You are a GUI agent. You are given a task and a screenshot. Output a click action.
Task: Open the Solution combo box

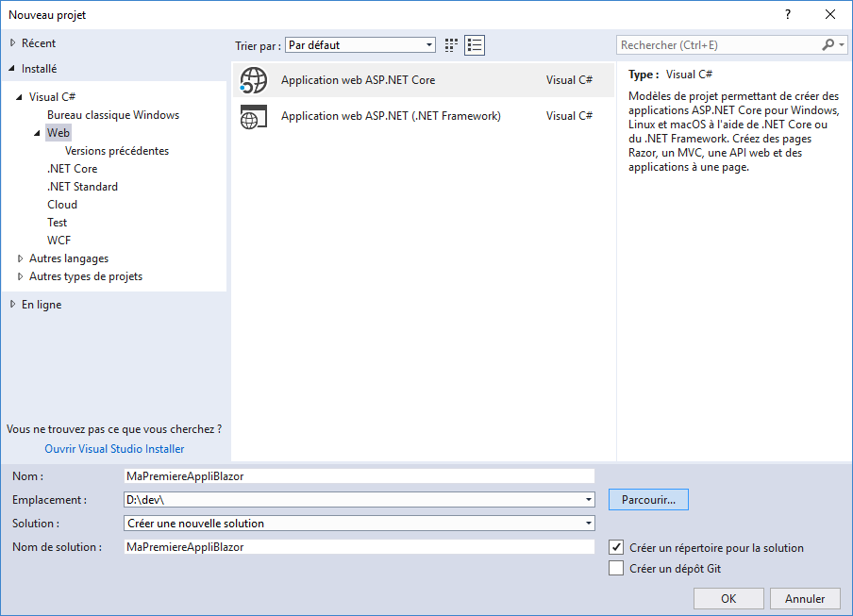coord(360,523)
